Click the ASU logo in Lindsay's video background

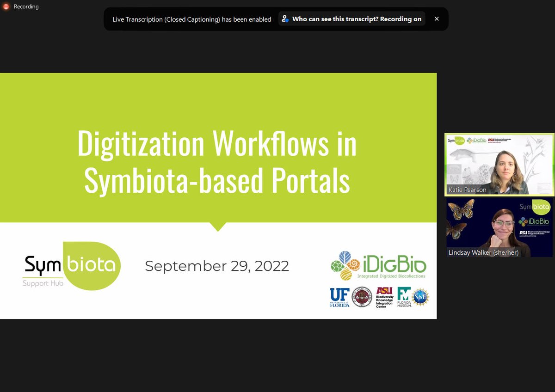pos(535,233)
